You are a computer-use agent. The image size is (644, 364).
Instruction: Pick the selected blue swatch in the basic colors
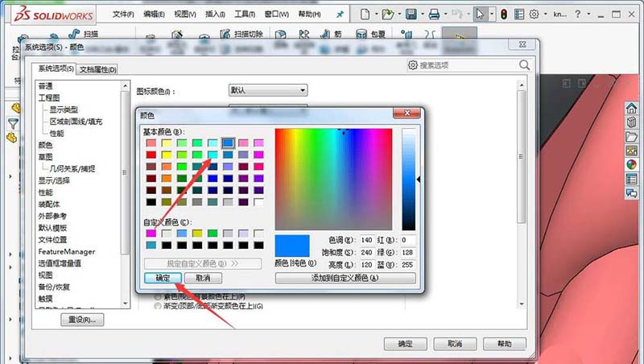click(x=228, y=143)
